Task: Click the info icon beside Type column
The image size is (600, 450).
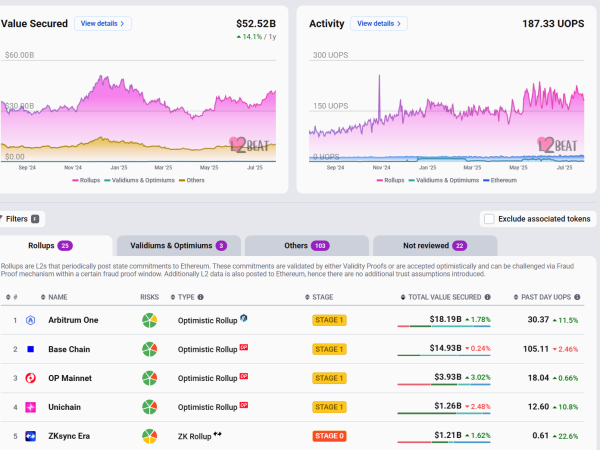Action: pos(201,297)
